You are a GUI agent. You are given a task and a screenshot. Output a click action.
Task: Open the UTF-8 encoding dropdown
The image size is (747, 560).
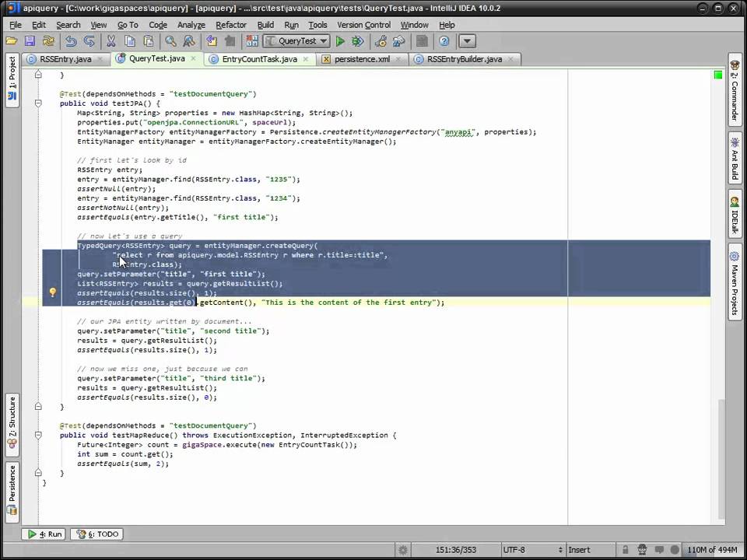pos(532,550)
